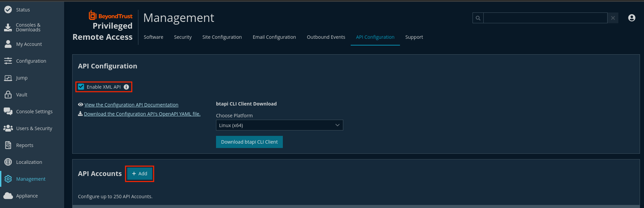
Task: Expand the Choose Platform dropdown
Action: [x=279, y=125]
